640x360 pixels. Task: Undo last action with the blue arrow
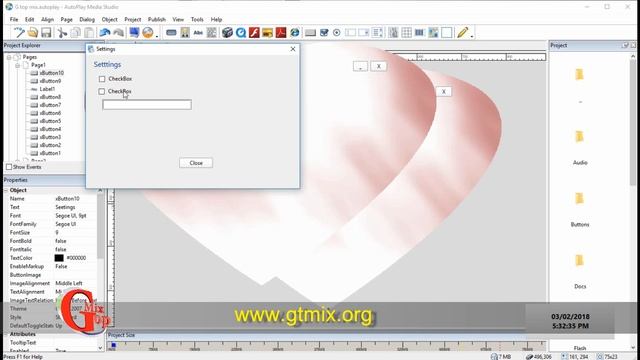[x=105, y=33]
